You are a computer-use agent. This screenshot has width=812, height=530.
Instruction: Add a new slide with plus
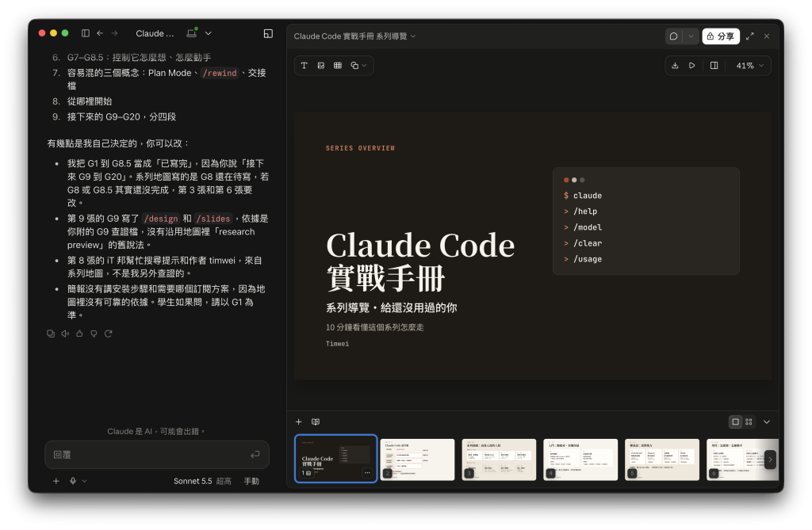click(x=299, y=421)
